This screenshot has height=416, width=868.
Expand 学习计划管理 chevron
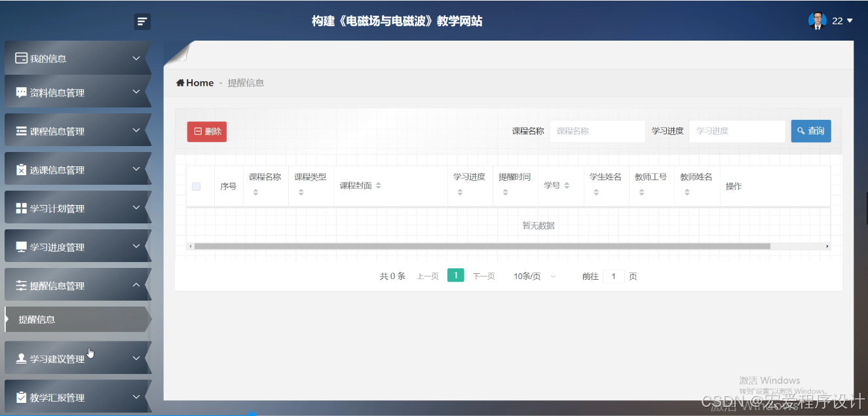(x=136, y=208)
